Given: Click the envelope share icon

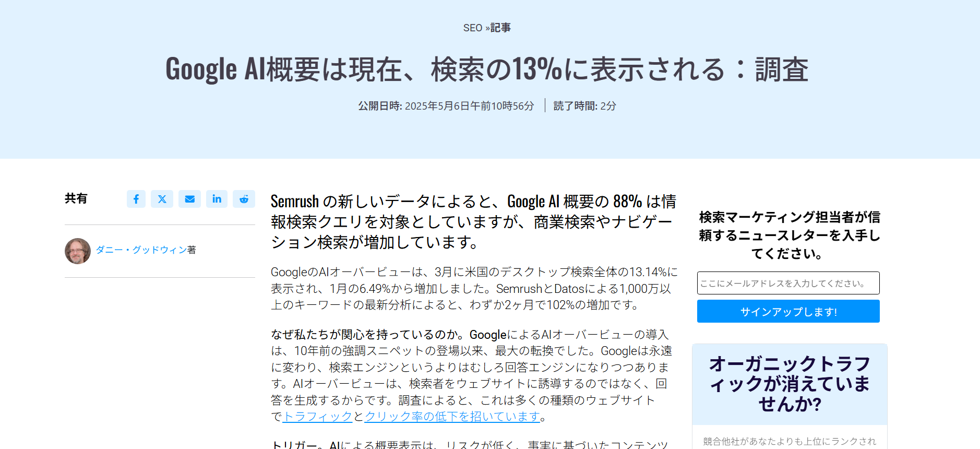Looking at the screenshot, I should pos(190,199).
